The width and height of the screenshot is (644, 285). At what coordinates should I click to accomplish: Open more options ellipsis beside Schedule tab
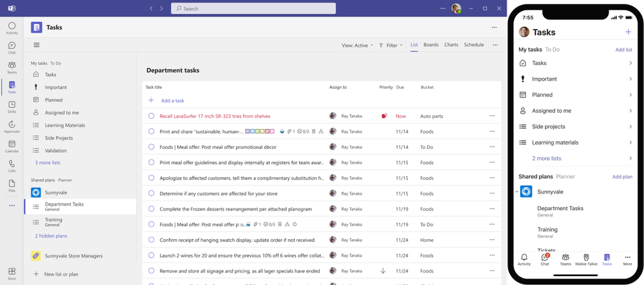pyautogui.click(x=495, y=44)
